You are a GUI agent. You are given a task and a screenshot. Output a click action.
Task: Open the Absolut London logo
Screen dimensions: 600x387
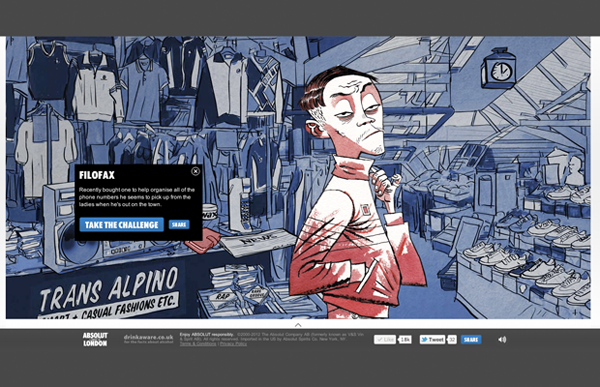[95, 340]
